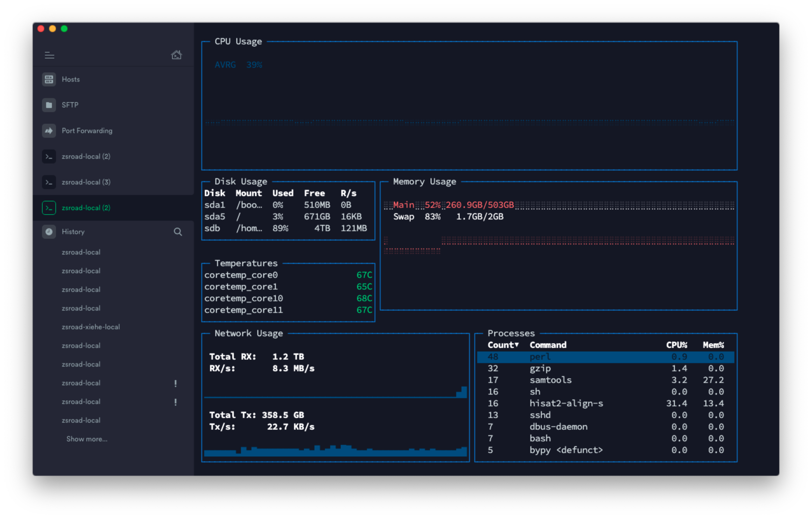Open the Hosts section icon

[x=49, y=79]
